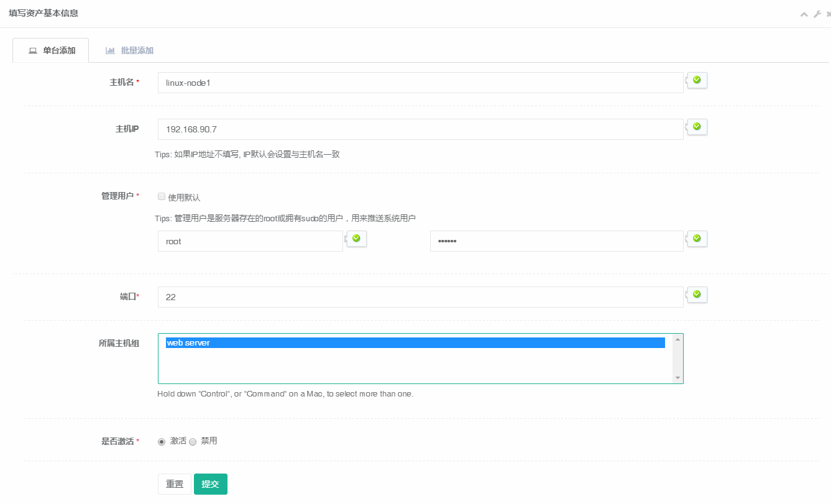Screen dimensions: 831x504
Task: Click the green check icon beside password field
Action: (x=697, y=238)
